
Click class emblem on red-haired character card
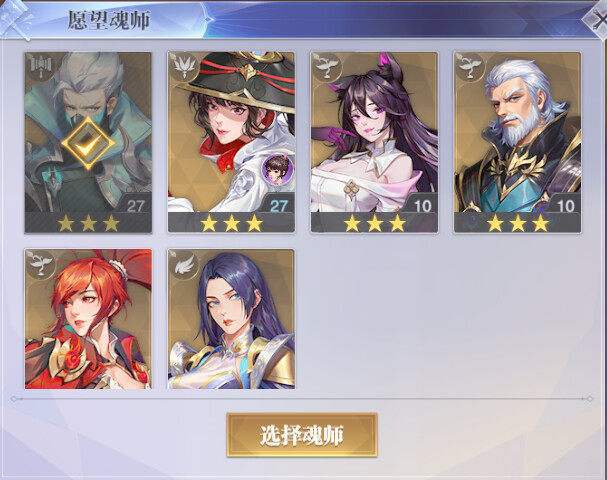pos(41,264)
